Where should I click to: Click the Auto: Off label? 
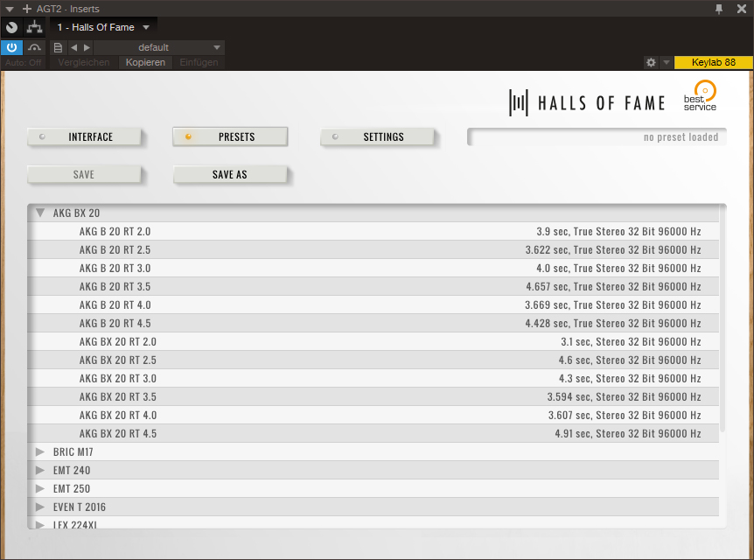pos(23,62)
